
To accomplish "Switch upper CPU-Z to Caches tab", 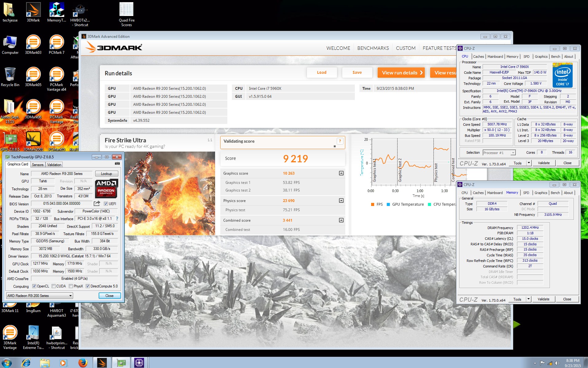I will coord(478,57).
